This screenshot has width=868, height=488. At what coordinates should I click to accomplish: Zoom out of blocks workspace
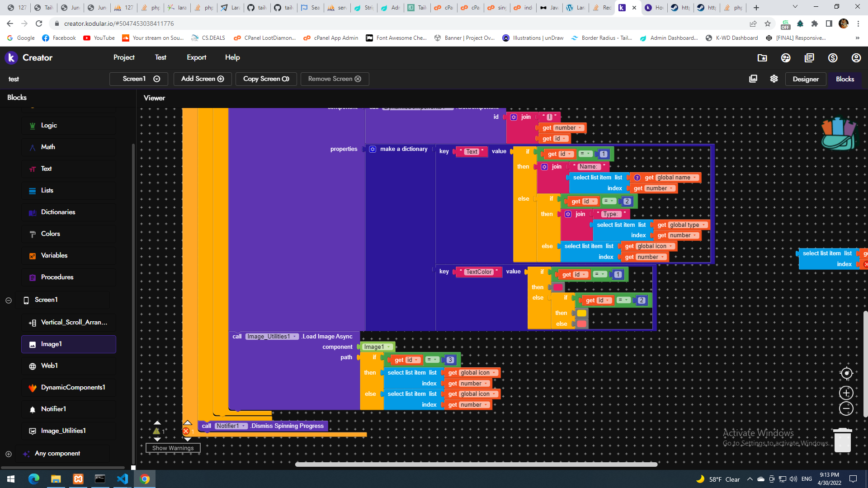[846, 408]
